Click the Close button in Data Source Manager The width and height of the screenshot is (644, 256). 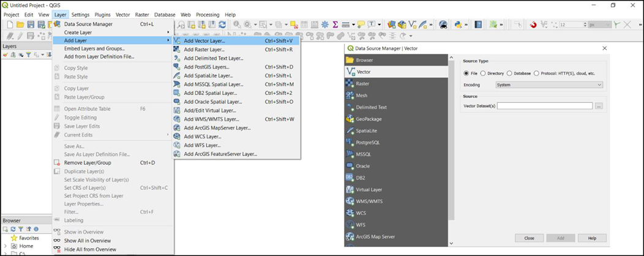530,238
